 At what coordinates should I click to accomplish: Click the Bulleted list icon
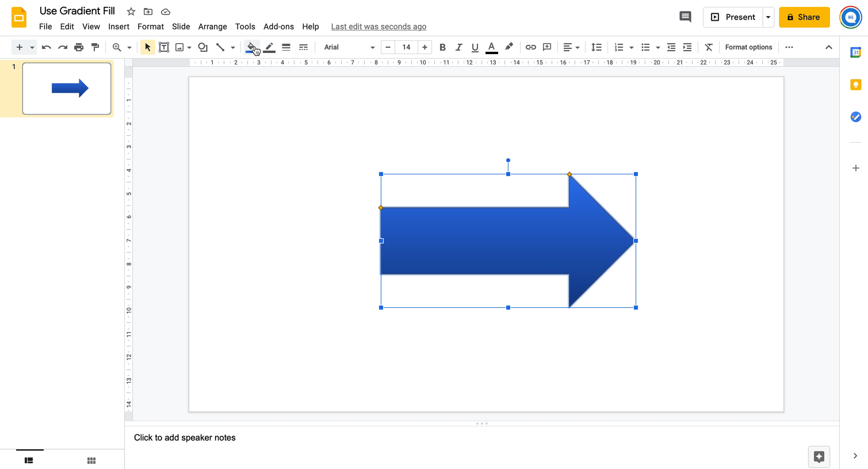(x=645, y=47)
